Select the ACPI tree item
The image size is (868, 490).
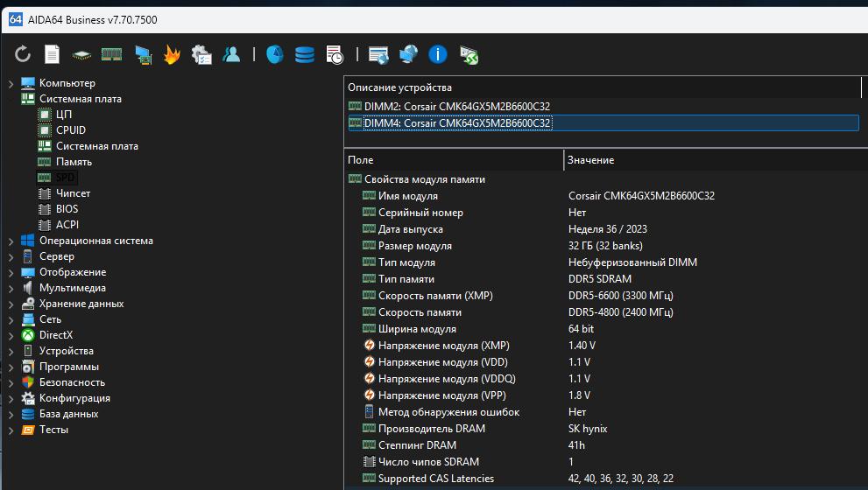[x=67, y=225]
